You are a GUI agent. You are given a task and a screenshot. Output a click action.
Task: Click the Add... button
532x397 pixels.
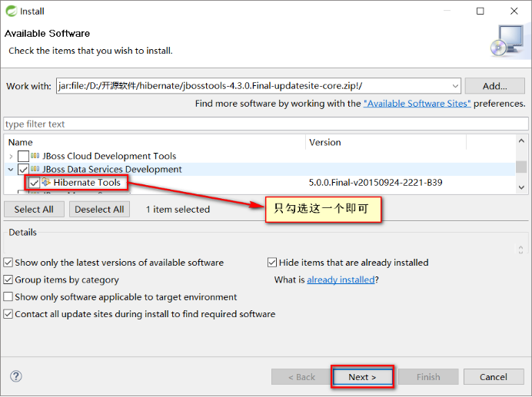pos(494,86)
